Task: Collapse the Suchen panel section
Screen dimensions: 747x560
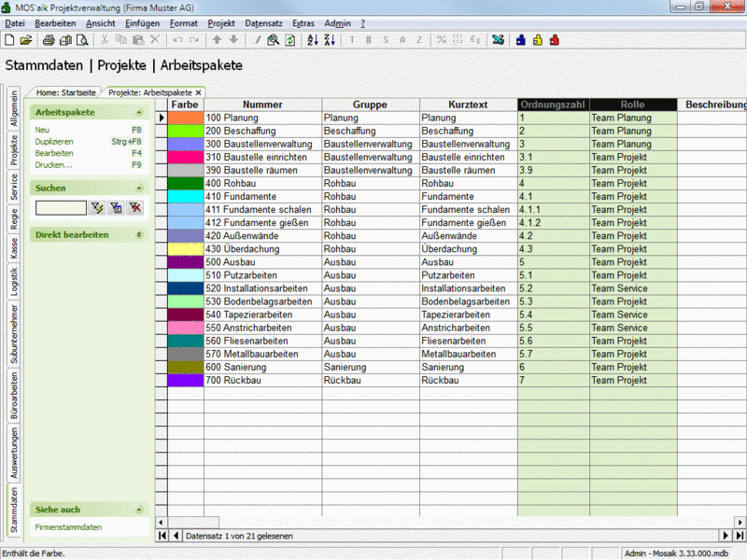Action: click(x=139, y=189)
